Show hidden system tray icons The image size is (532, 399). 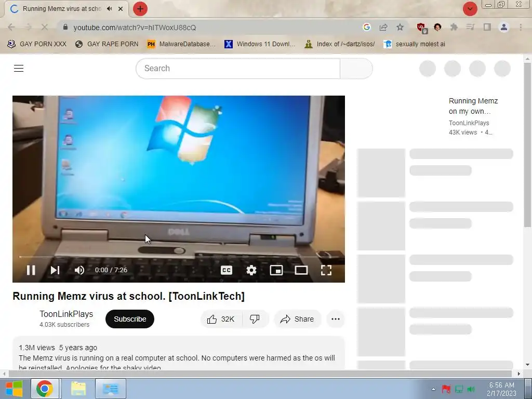point(433,389)
